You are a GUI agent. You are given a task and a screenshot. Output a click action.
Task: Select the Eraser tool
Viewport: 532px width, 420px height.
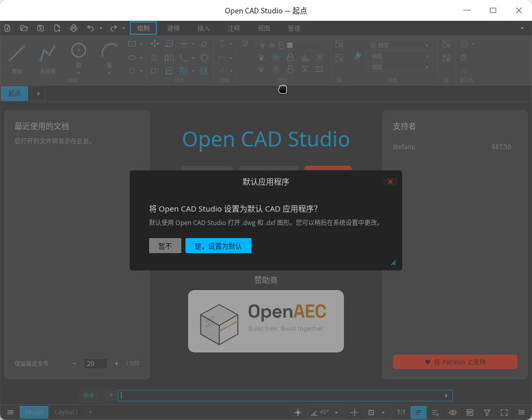[x=204, y=44]
